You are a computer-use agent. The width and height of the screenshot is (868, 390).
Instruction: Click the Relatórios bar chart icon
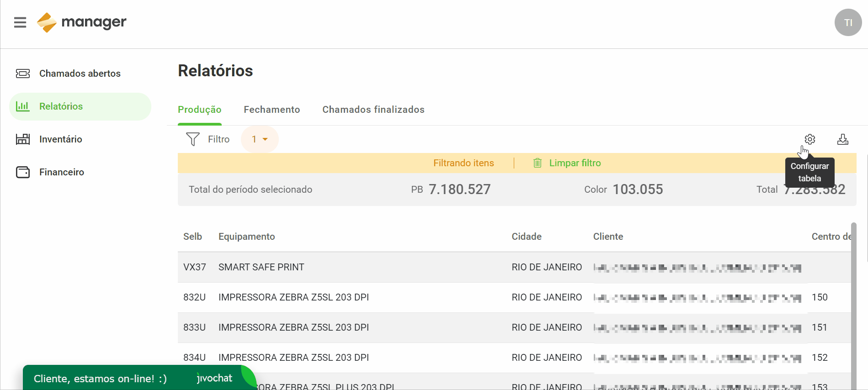click(x=23, y=106)
